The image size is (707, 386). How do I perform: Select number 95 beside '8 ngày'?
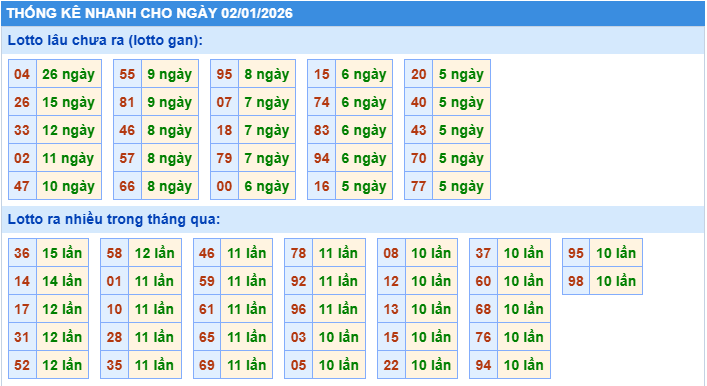pyautogui.click(x=225, y=74)
